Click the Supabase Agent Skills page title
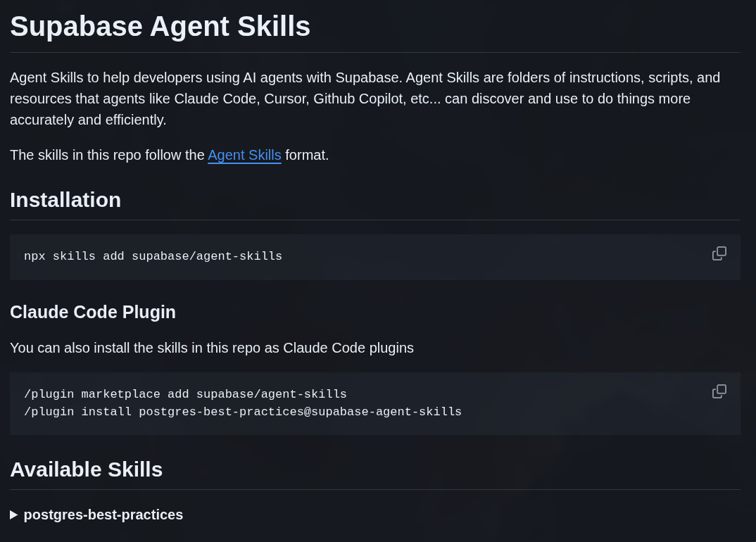The width and height of the screenshot is (756, 542). coord(160,26)
